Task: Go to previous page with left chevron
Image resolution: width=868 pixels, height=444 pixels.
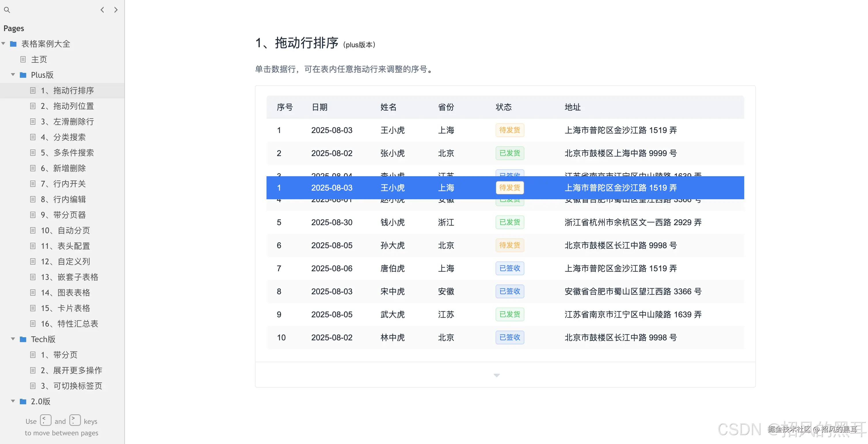Action: (102, 10)
